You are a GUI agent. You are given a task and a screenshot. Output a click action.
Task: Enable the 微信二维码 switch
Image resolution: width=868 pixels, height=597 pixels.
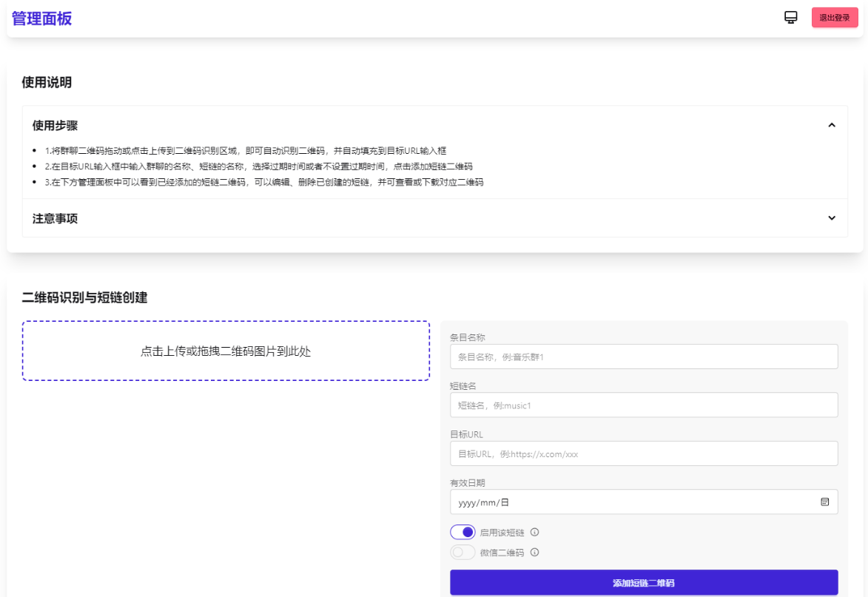point(462,552)
